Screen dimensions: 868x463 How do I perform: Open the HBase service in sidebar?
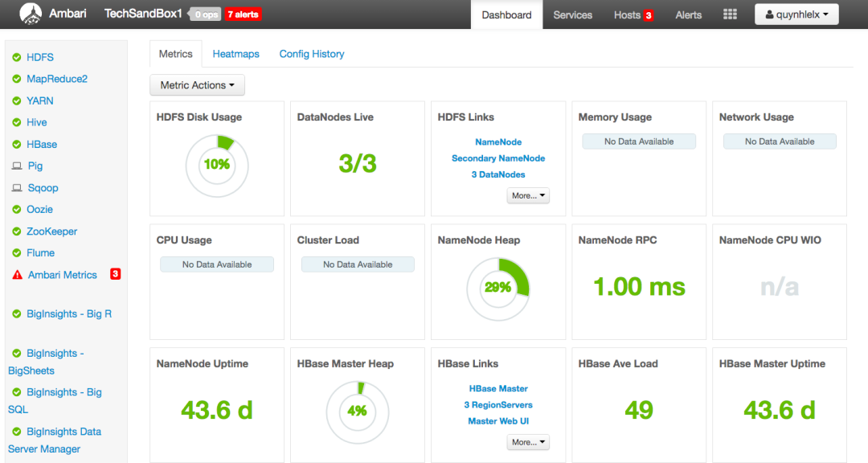point(42,144)
